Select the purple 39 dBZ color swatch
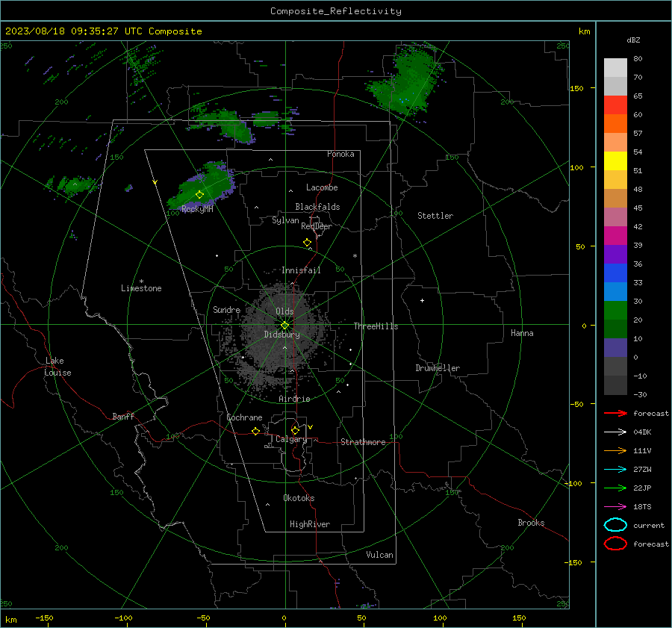672x628 pixels. tap(615, 254)
